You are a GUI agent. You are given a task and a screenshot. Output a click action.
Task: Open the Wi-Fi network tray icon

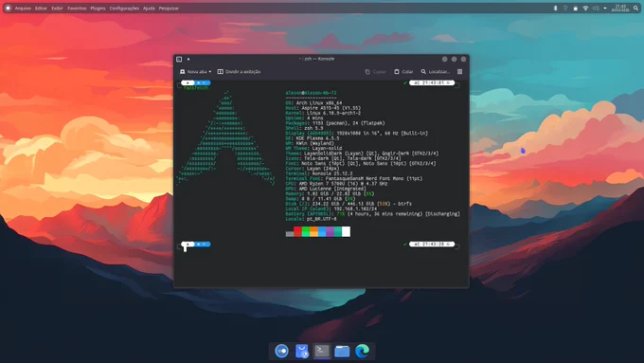[585, 9]
